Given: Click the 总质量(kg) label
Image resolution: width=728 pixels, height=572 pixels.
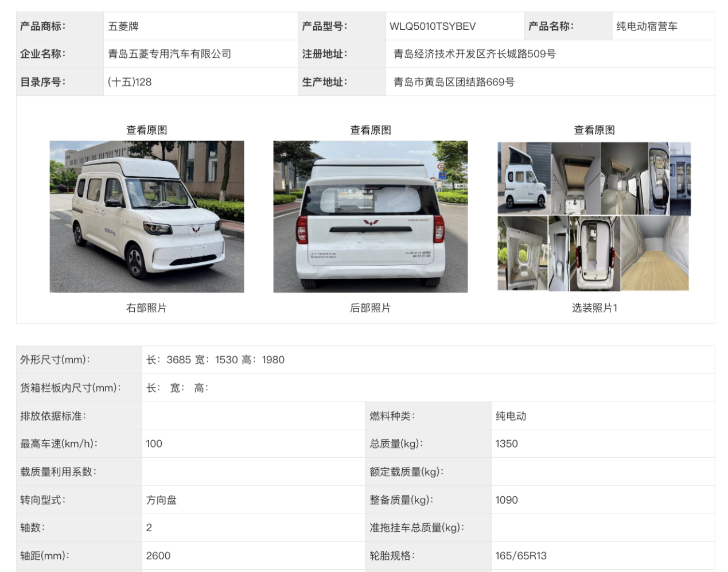Looking at the screenshot, I should coord(396,443).
